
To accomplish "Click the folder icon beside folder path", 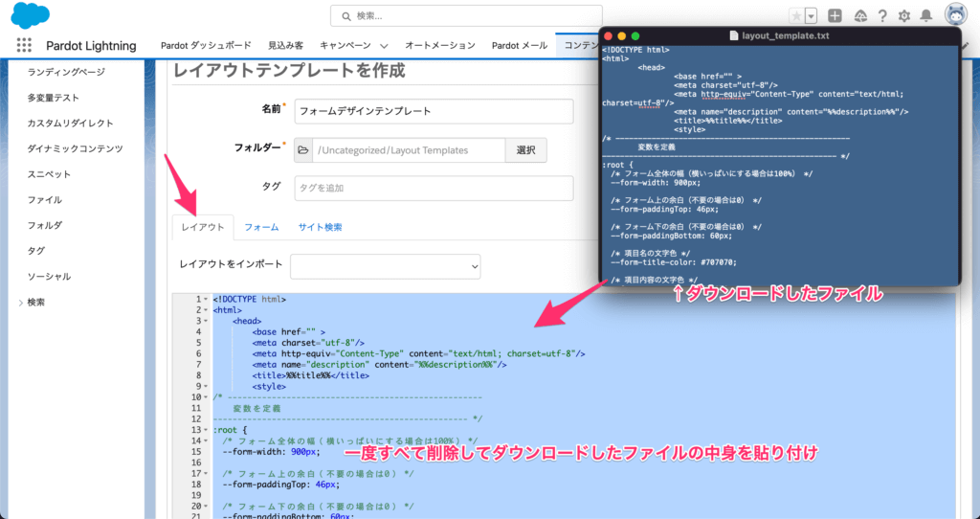I will (303, 150).
